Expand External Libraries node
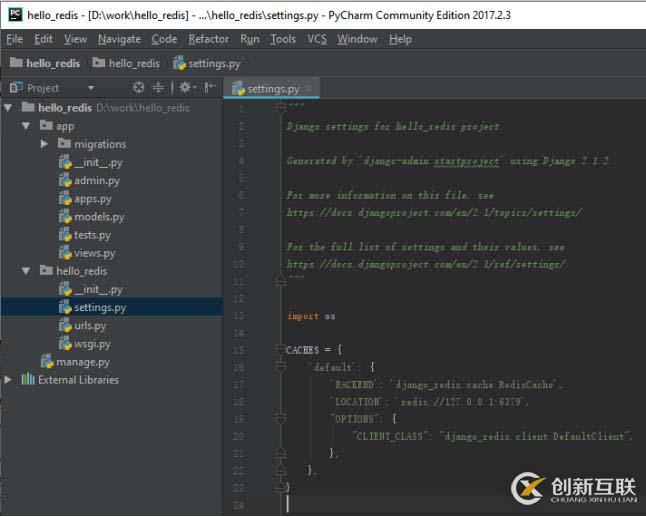The height and width of the screenshot is (517, 646). (8, 380)
